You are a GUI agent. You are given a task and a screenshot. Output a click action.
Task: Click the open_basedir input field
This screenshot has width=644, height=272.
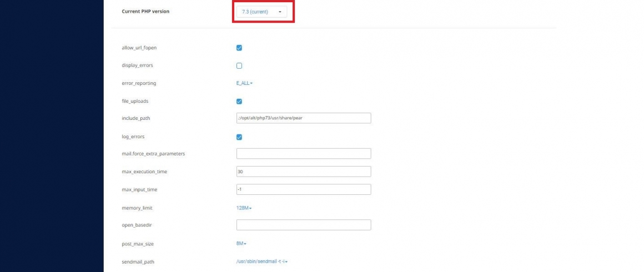click(x=304, y=225)
